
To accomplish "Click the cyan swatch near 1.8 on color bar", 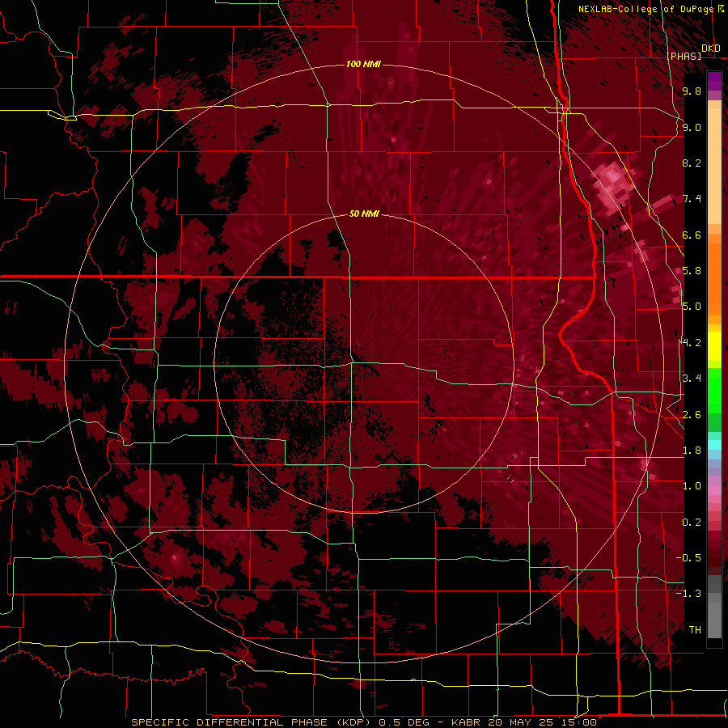I will [714, 445].
